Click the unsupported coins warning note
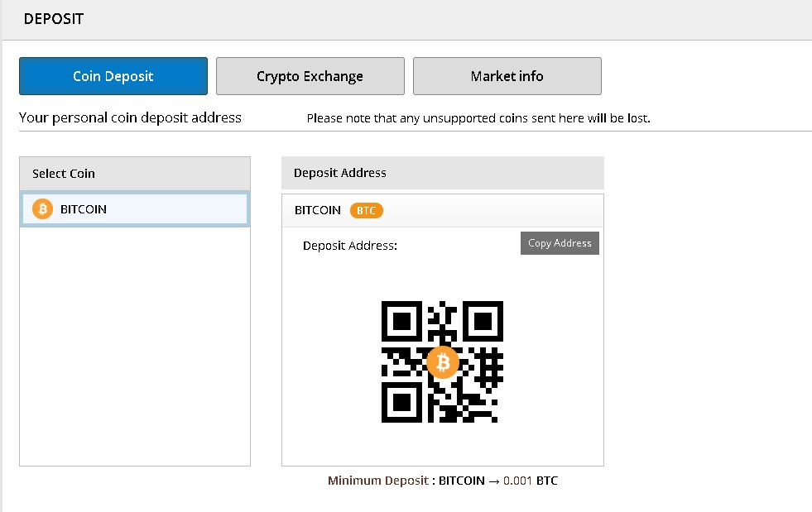The image size is (812, 512). (x=478, y=118)
